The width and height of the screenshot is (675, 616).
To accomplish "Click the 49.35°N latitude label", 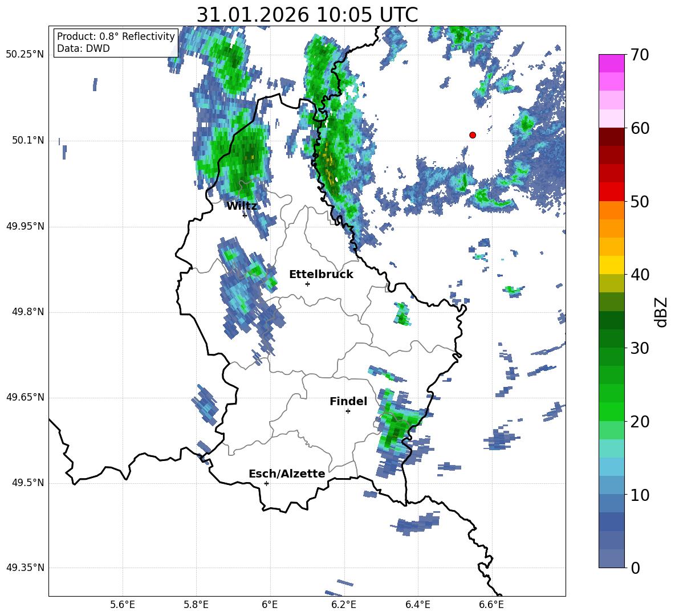I will 25,568.
